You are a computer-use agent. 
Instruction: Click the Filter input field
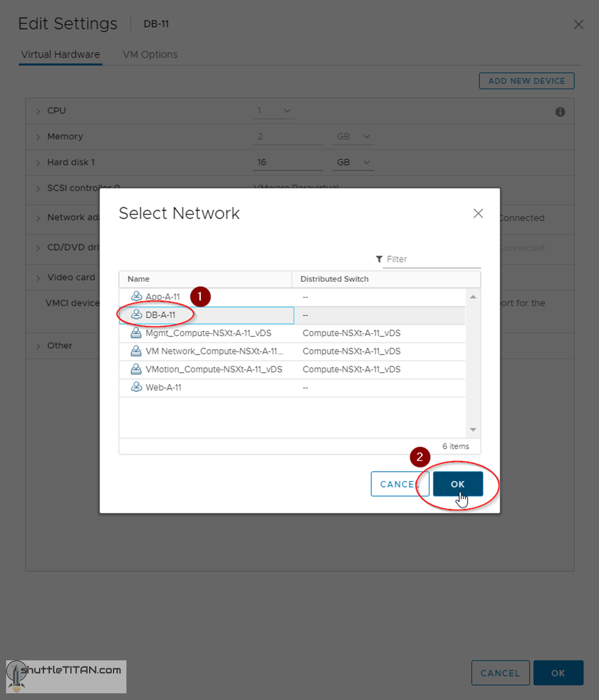pyautogui.click(x=432, y=259)
